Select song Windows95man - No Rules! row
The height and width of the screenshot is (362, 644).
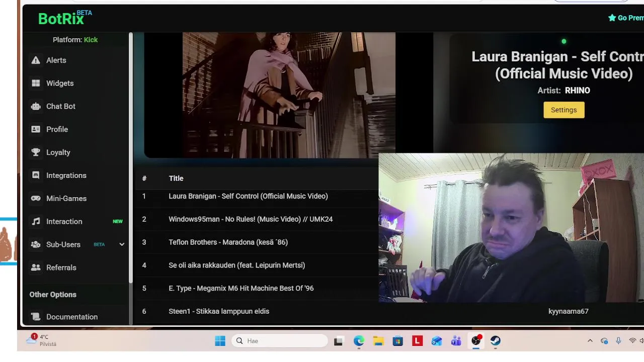[x=257, y=219]
